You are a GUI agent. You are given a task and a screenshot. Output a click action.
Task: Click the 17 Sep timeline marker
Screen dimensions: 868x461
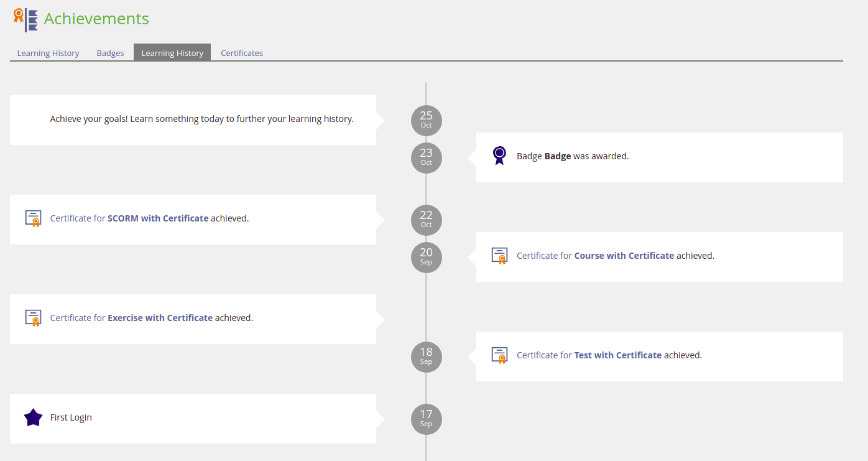tap(426, 419)
